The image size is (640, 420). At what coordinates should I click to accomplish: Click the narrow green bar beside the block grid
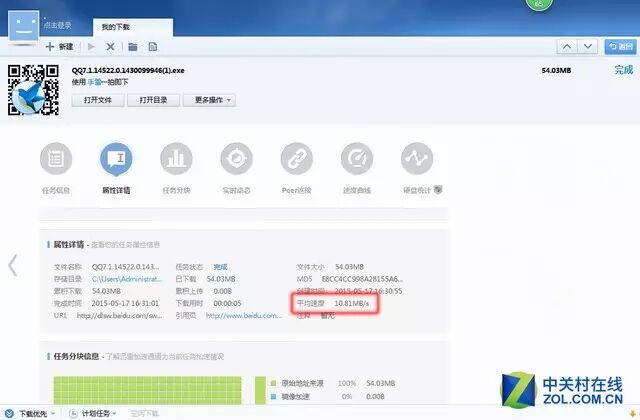(x=260, y=390)
